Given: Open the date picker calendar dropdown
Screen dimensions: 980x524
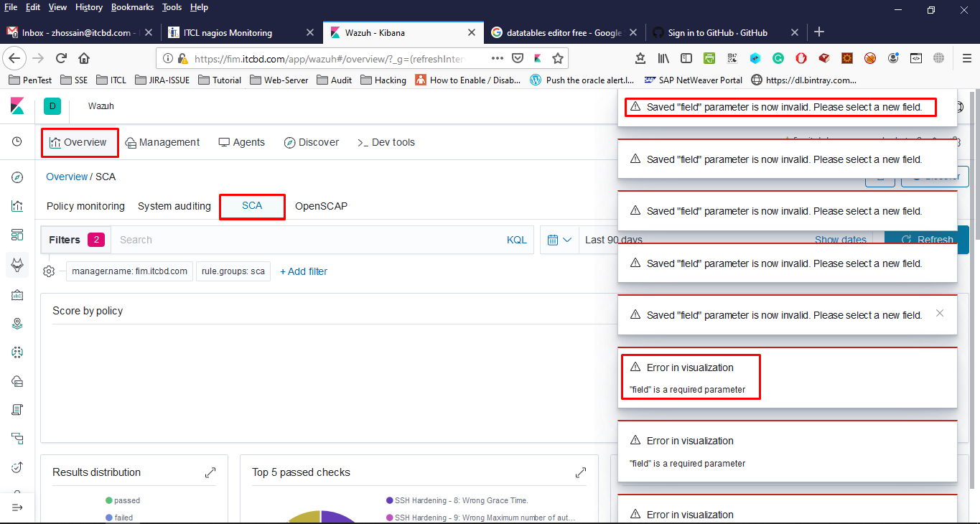Looking at the screenshot, I should pos(559,239).
